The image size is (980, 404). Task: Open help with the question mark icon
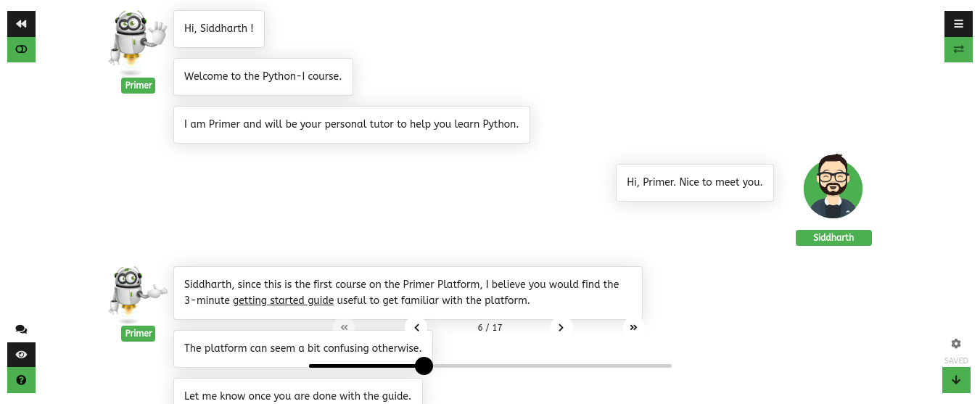(21, 380)
